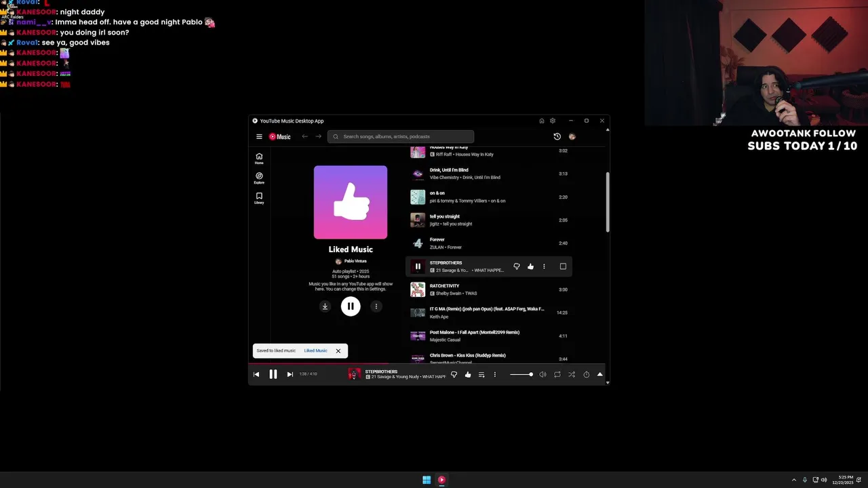
Task: Click the Liked Music thumbs-up cover
Action: [351, 202]
